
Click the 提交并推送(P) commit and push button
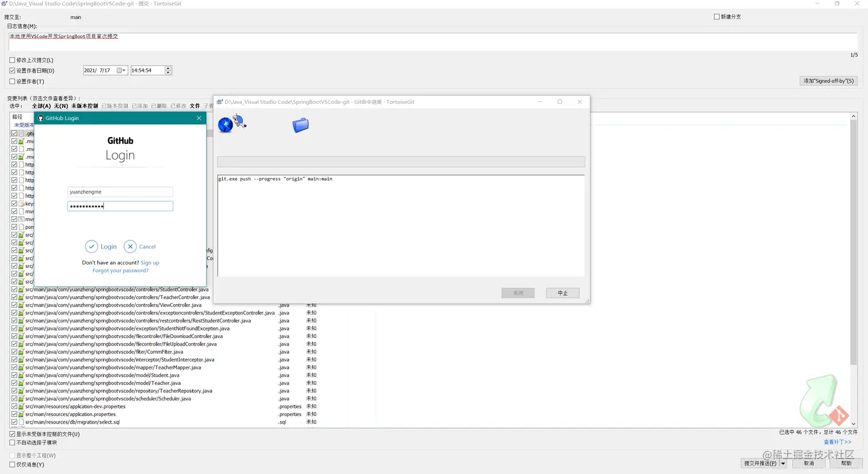(x=760, y=463)
